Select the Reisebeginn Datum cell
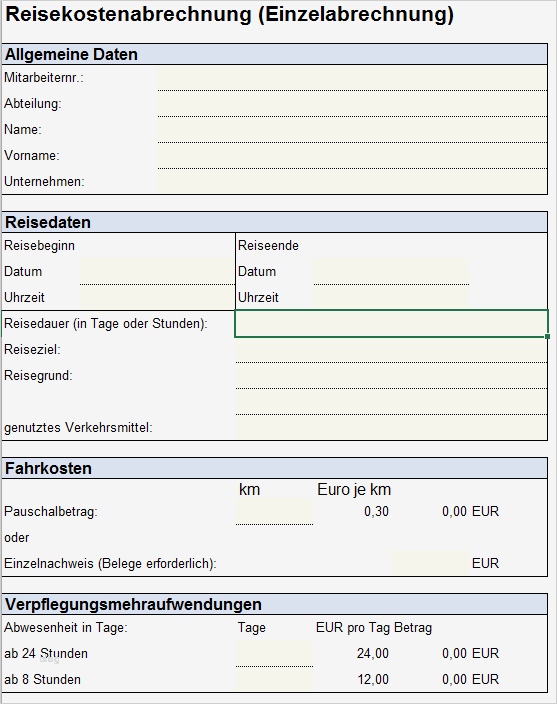This screenshot has height=704, width=557. 157,271
